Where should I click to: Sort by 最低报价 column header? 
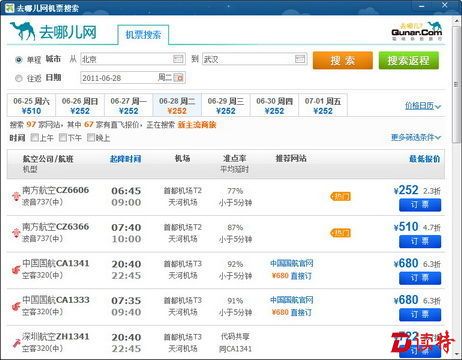click(x=424, y=159)
